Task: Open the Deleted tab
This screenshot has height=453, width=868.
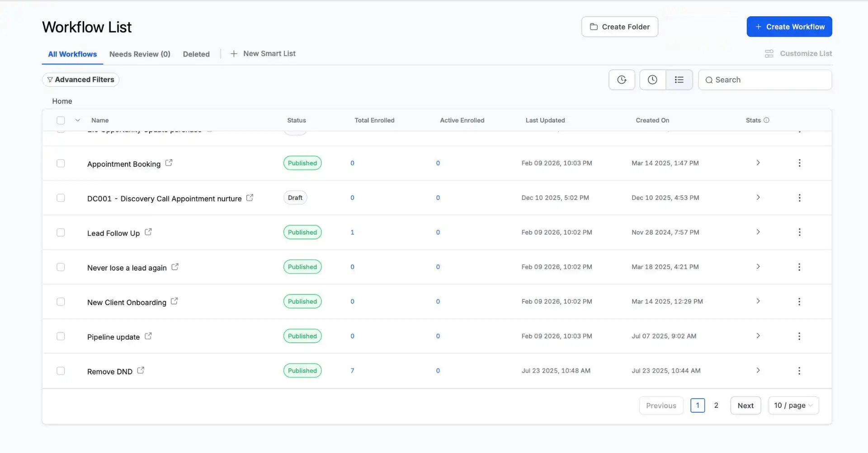Action: 196,54
